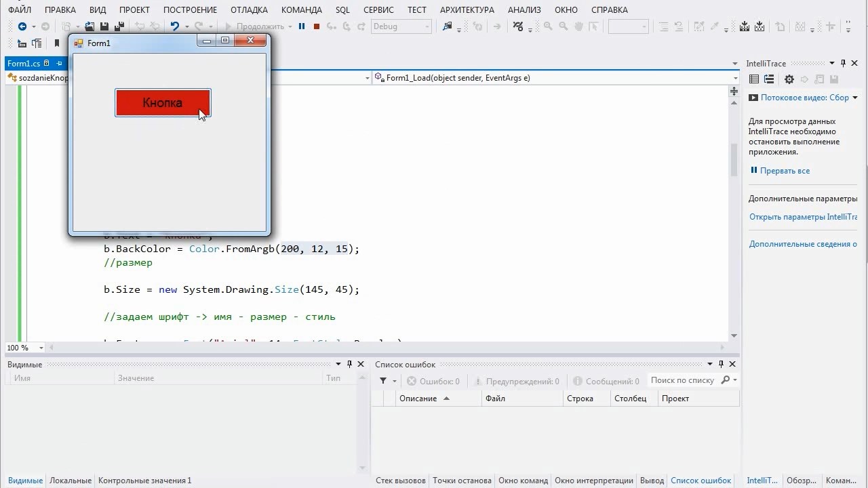The width and height of the screenshot is (868, 488).
Task: Open the АРХИТЕКТУРА menu
Action: pyautogui.click(x=467, y=10)
